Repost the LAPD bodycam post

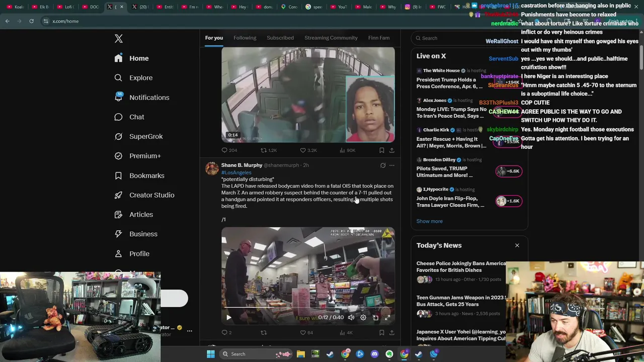pyautogui.click(x=264, y=332)
